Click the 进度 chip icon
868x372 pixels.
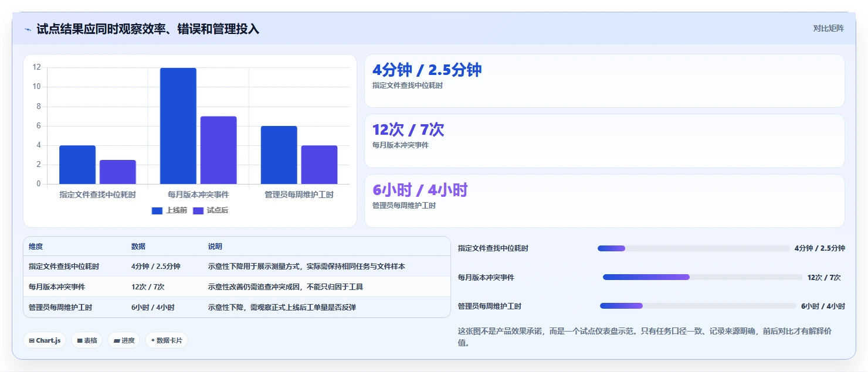point(117,340)
